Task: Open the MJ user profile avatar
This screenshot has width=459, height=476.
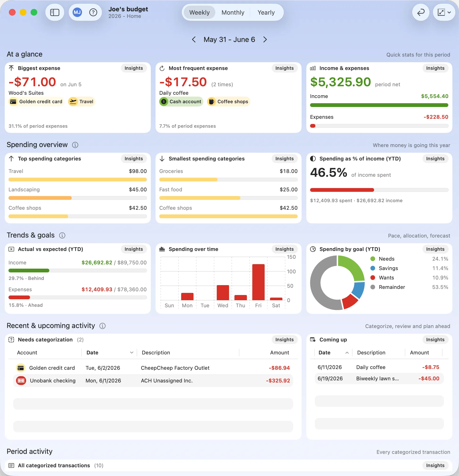Action: point(77,12)
